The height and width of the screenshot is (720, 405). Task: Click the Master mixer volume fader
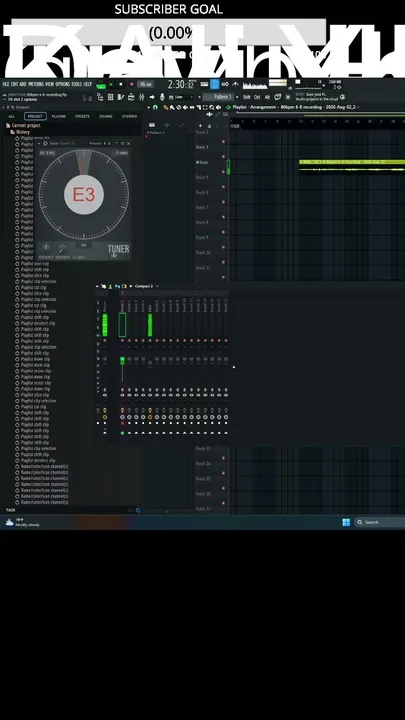(105, 360)
